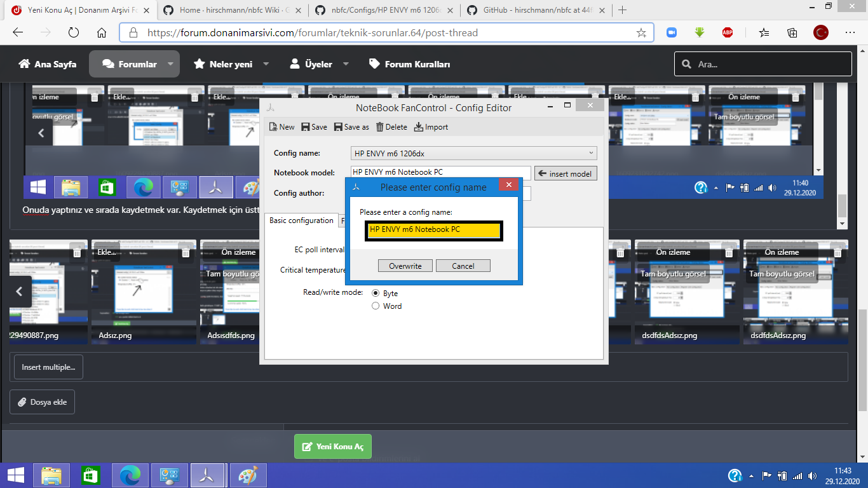Click the Overwrite button
This screenshot has width=868, height=488.
tap(405, 266)
